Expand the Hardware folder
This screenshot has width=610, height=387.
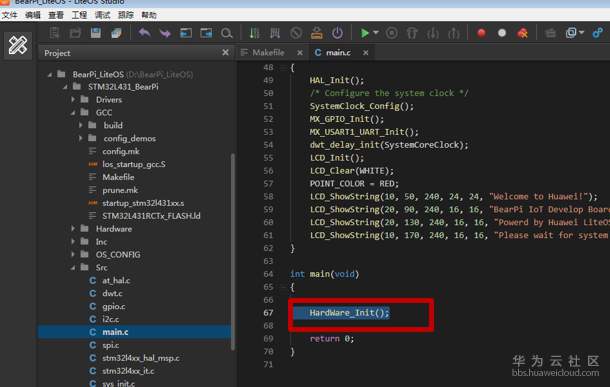tap(73, 229)
